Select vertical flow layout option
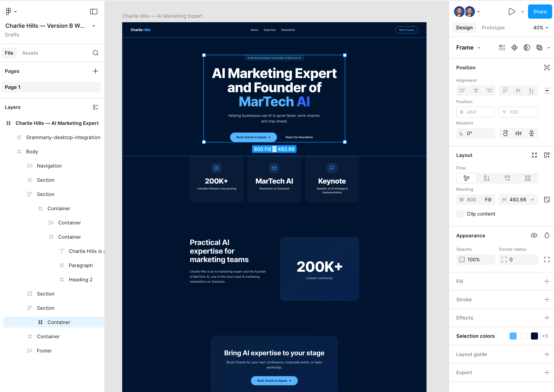The height and width of the screenshot is (392, 554). tap(487, 178)
